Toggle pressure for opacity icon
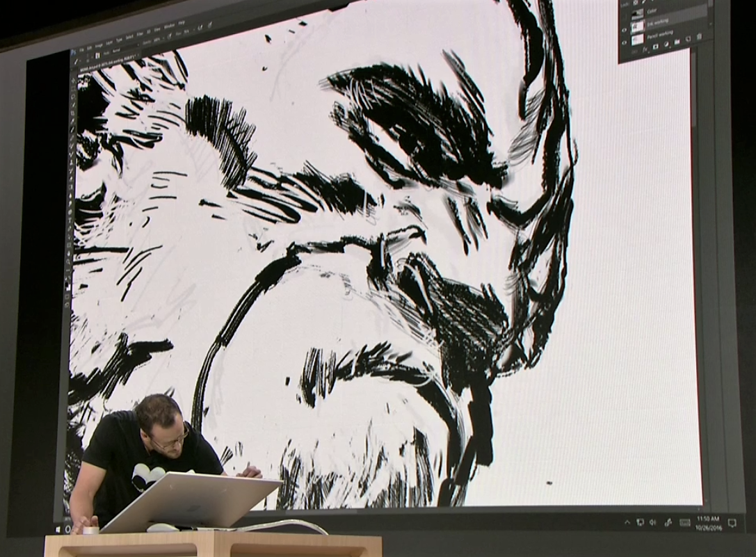The height and width of the screenshot is (557, 756). coord(170,36)
